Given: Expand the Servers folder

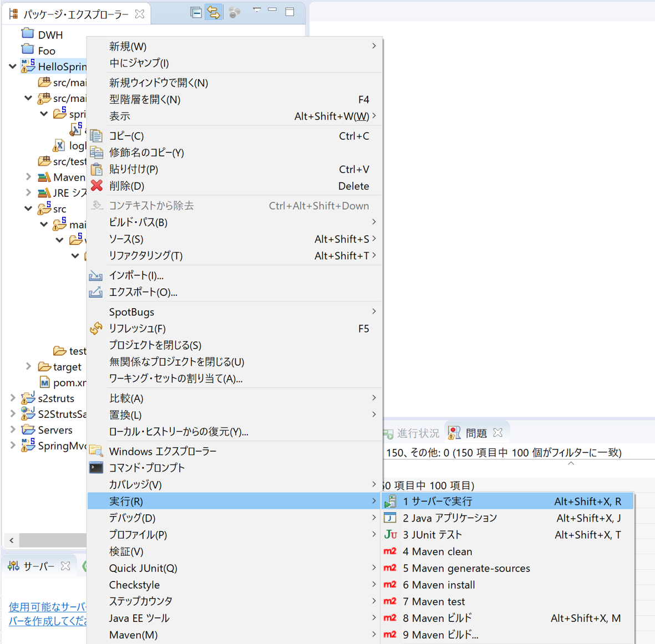Looking at the screenshot, I should coord(13,430).
